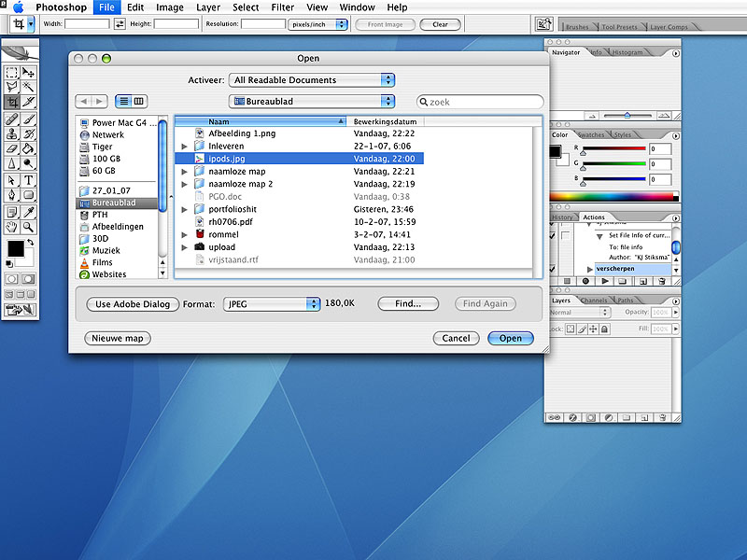Switch file browser to list view
This screenshot has width=747, height=560.
(x=124, y=101)
